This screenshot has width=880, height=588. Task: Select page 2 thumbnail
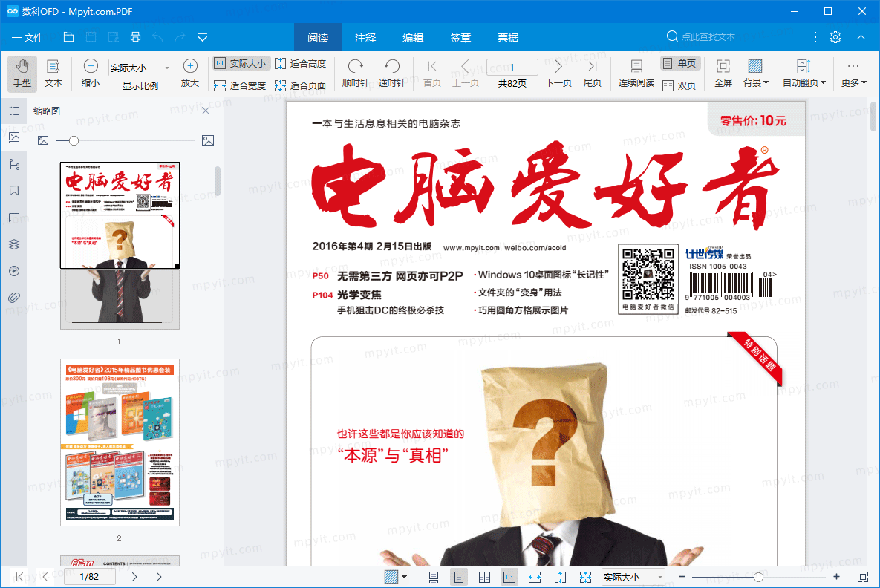point(120,442)
